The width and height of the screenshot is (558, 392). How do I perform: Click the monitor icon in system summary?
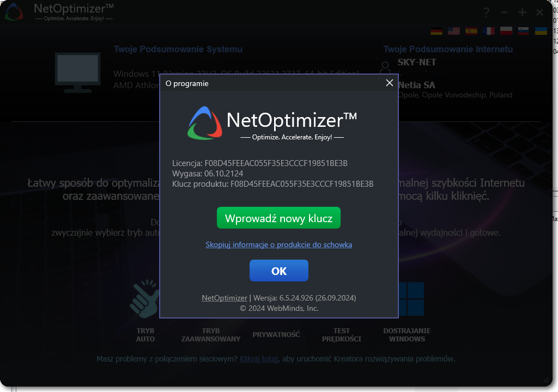click(77, 72)
